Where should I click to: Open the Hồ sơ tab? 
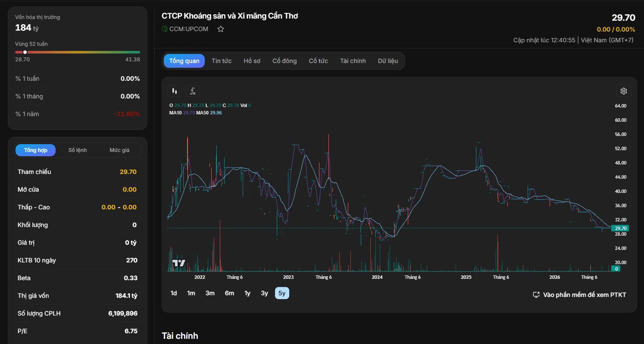pos(252,61)
